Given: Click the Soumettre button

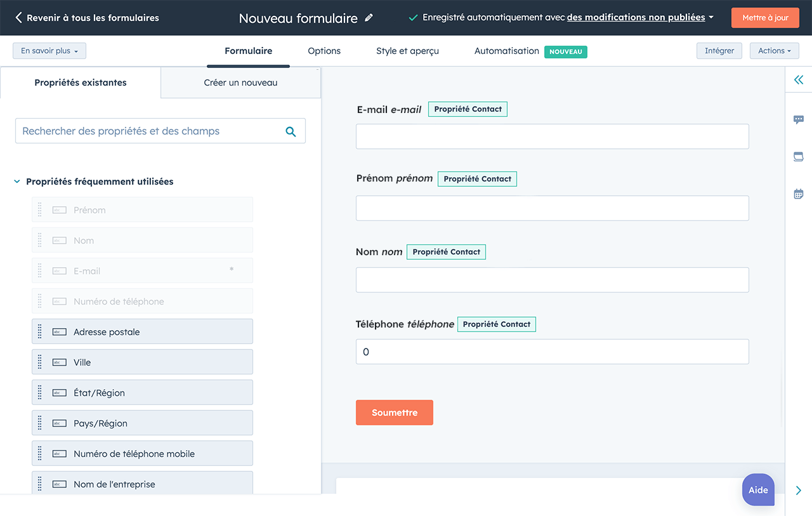Looking at the screenshot, I should (x=395, y=412).
